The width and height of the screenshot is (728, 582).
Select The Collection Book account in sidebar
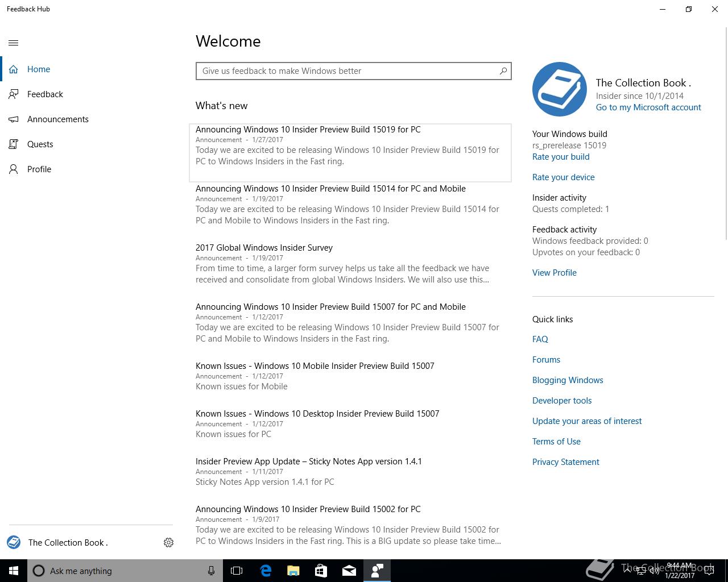pos(68,543)
